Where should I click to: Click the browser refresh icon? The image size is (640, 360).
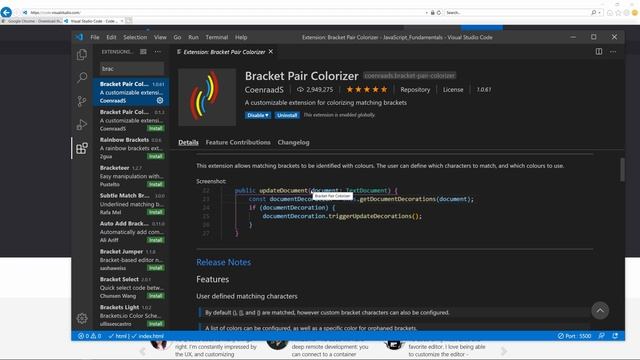coord(439,13)
